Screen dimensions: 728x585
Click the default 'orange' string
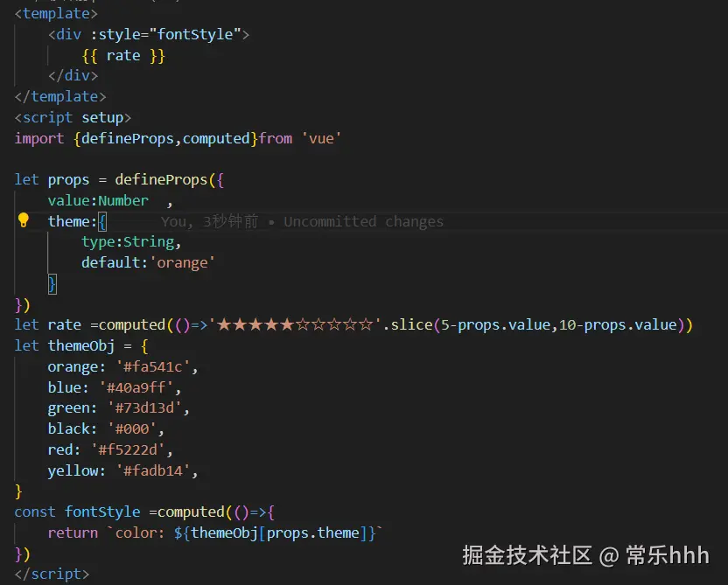[183, 263]
